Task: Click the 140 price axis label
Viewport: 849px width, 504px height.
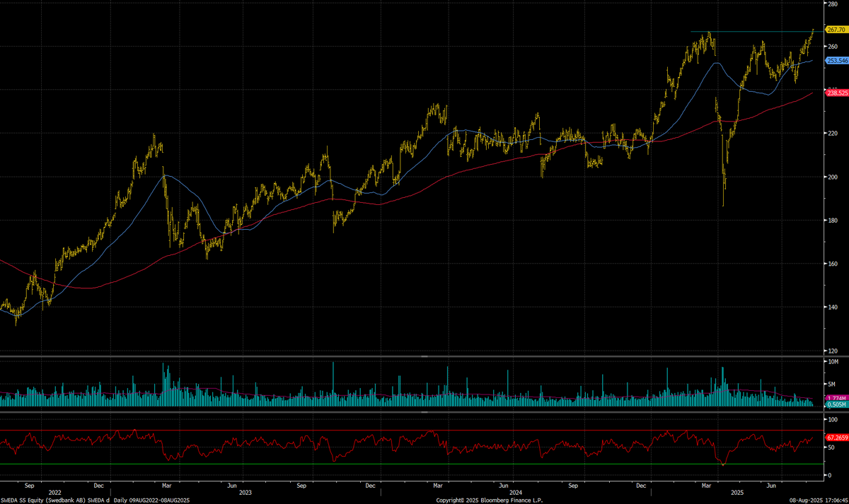Action: click(833, 307)
